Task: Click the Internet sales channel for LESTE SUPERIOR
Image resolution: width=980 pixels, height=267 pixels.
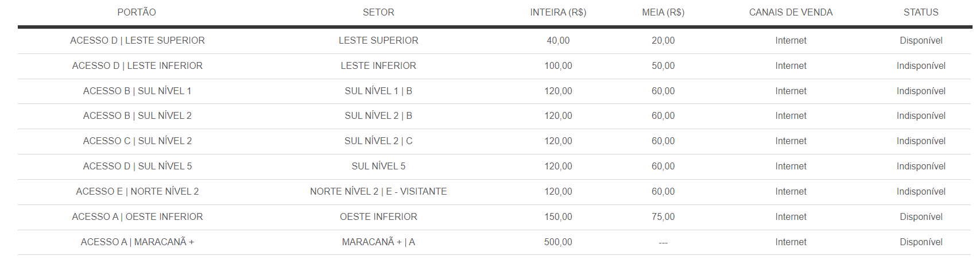Action: tap(791, 41)
